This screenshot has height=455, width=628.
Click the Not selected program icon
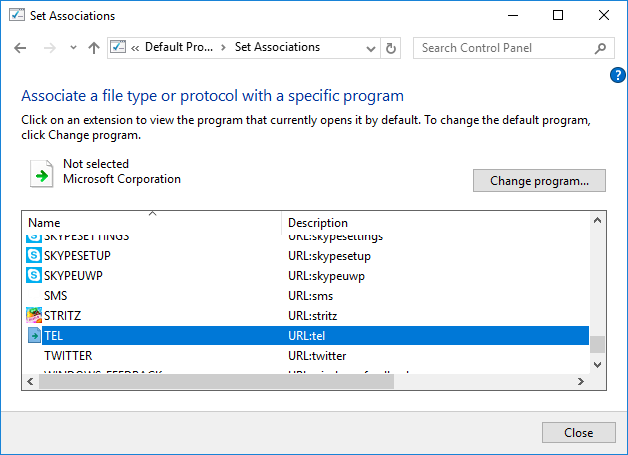(42, 173)
